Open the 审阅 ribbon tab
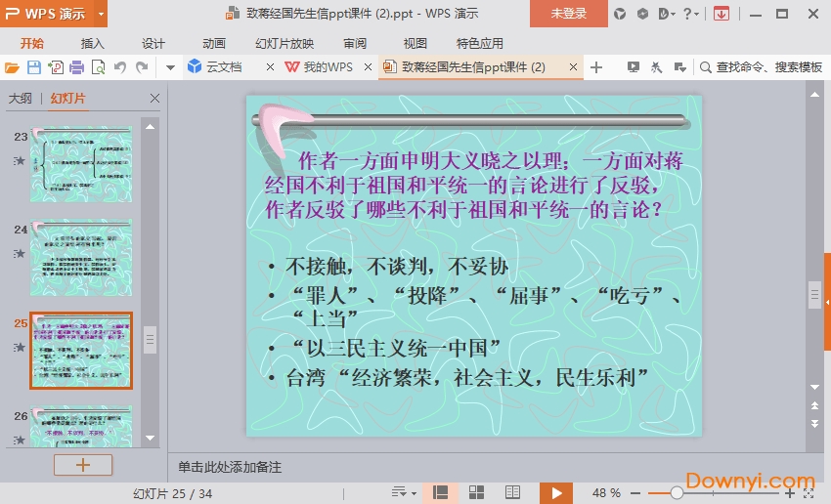 (x=355, y=43)
